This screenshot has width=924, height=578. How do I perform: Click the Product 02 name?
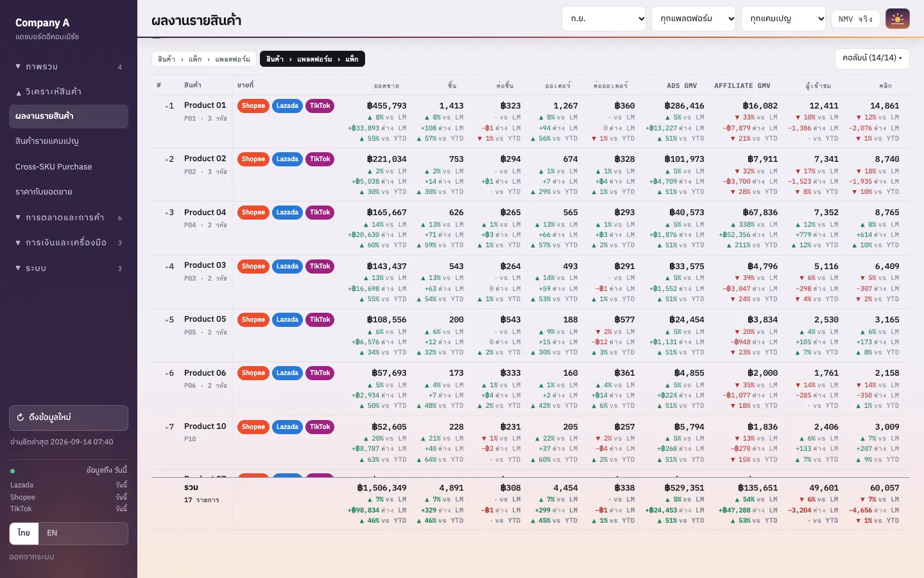click(x=205, y=159)
